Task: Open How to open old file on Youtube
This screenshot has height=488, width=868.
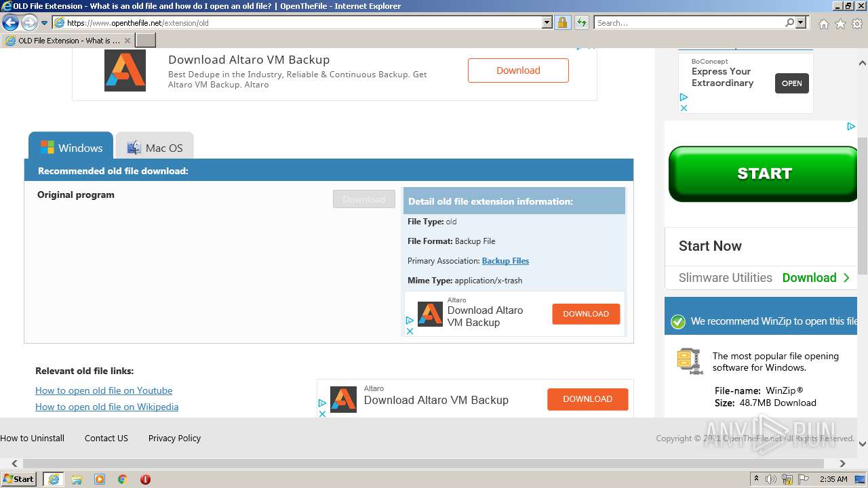Action: click(x=104, y=390)
